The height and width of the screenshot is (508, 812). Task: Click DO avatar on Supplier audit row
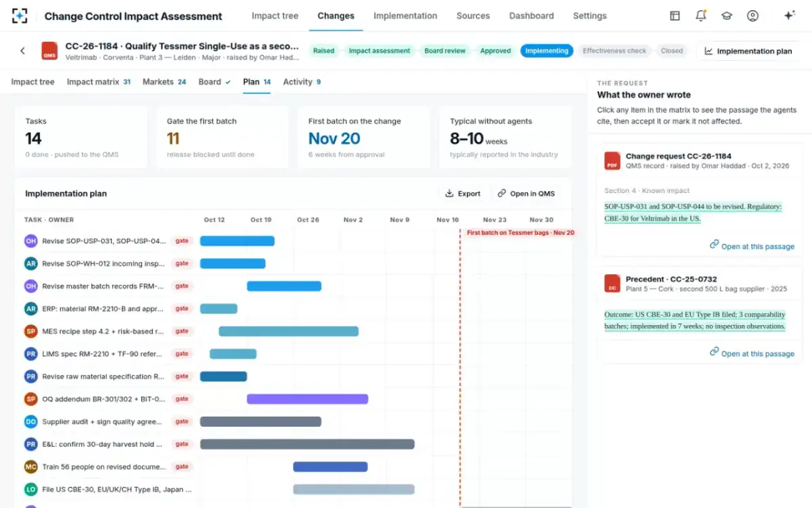point(30,421)
